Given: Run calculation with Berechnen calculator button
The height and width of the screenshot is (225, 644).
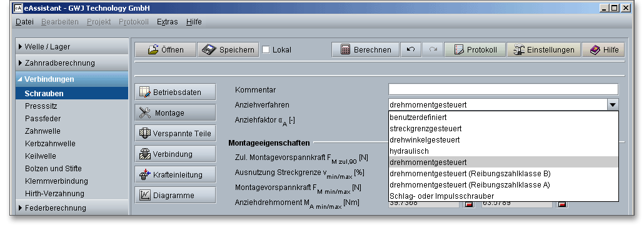Looking at the screenshot, I should coord(366,49).
